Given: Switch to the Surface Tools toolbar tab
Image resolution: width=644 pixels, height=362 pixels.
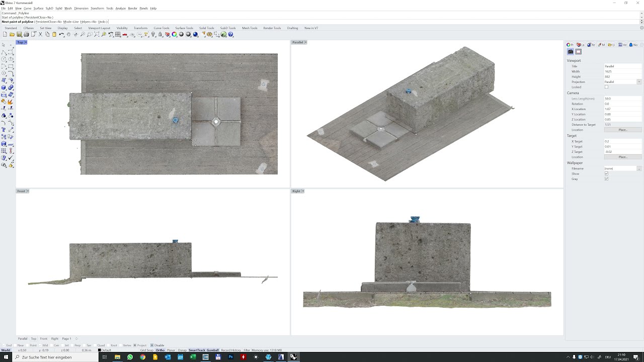Looking at the screenshot, I should point(184,28).
